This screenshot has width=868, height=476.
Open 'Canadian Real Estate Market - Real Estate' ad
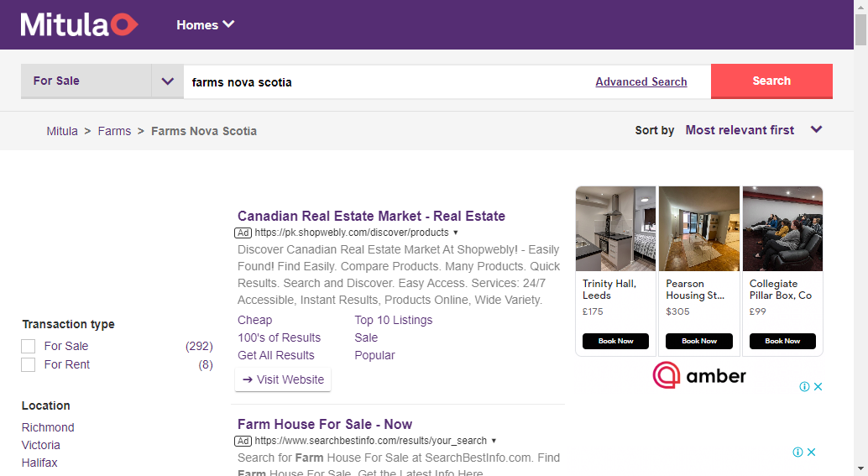371,216
